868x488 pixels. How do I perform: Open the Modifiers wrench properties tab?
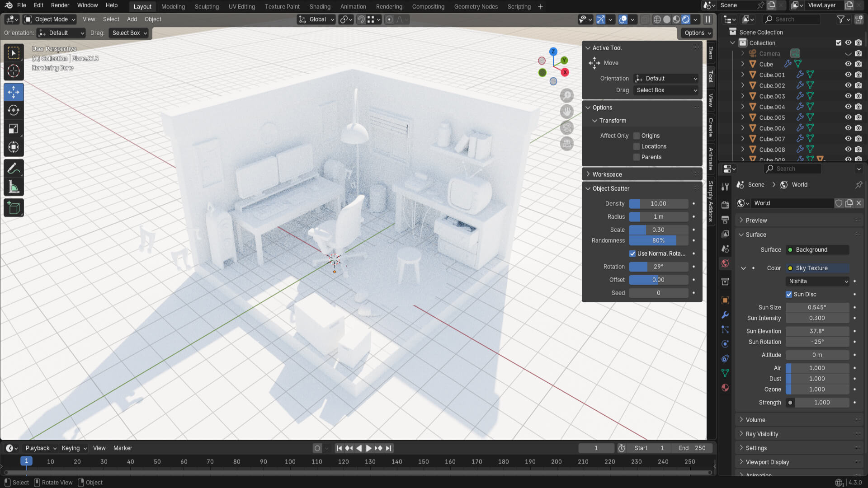725,315
